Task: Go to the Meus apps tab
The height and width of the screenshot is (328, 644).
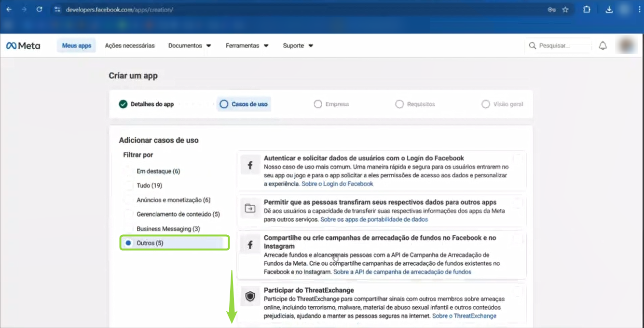Action: pyautogui.click(x=77, y=46)
